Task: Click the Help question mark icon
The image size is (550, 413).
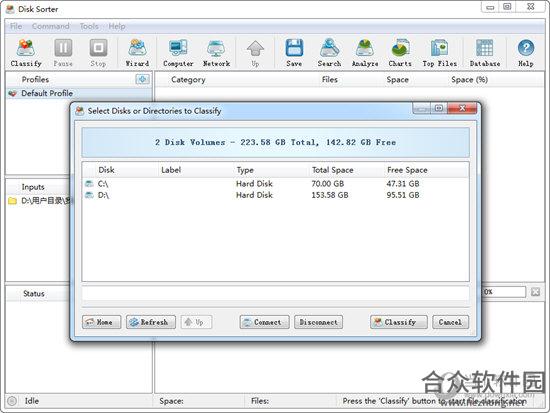Action: (x=526, y=53)
